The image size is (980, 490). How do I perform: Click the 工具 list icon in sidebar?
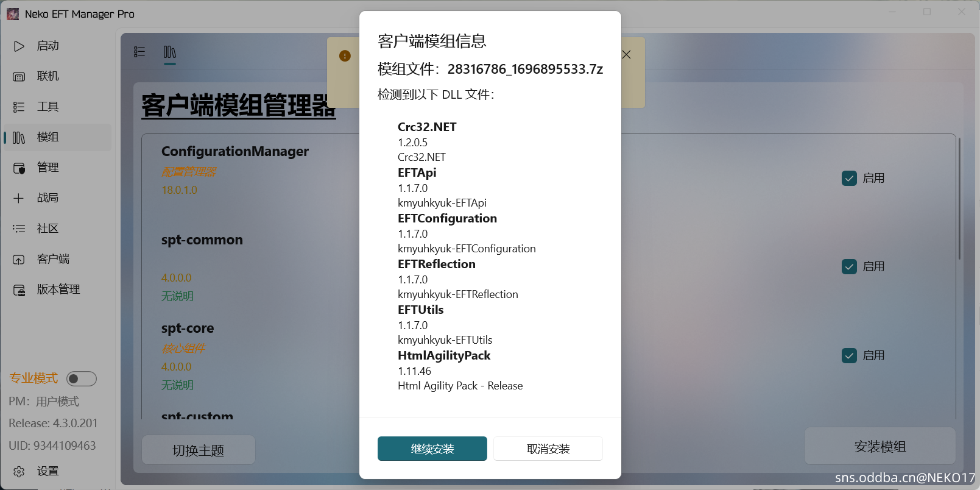19,107
